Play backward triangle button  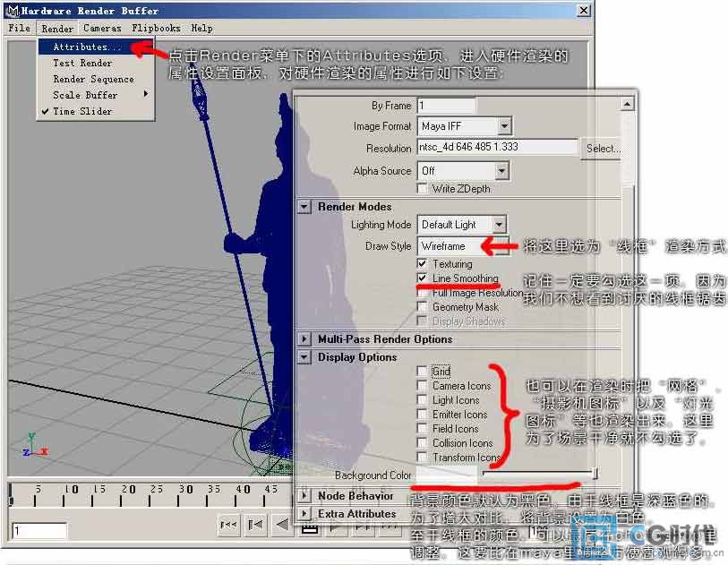coord(282,525)
